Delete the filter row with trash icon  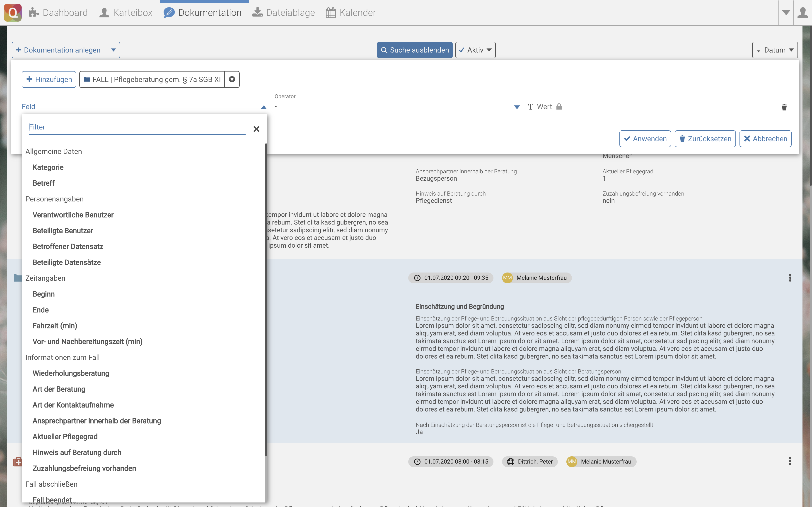click(x=784, y=107)
